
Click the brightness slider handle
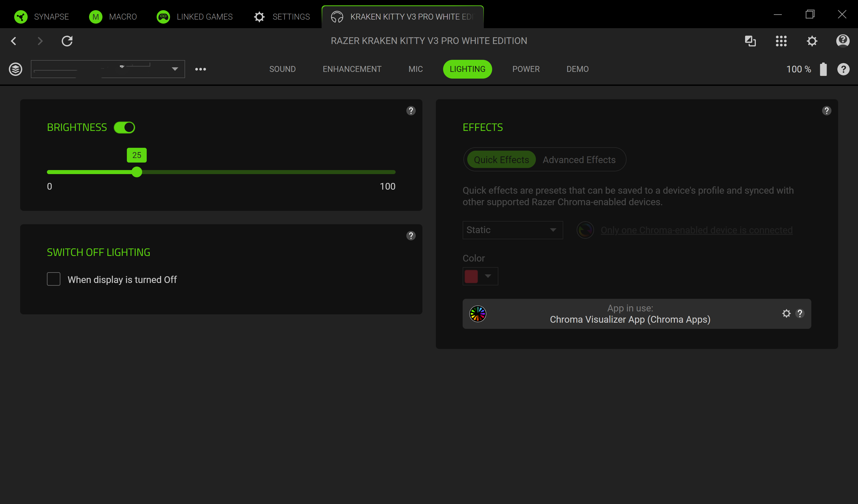pyautogui.click(x=137, y=172)
